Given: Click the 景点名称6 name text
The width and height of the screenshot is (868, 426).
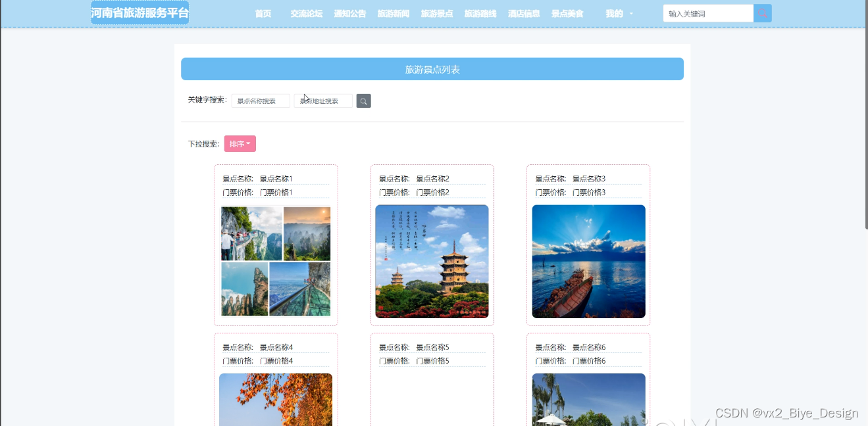Looking at the screenshot, I should (589, 348).
